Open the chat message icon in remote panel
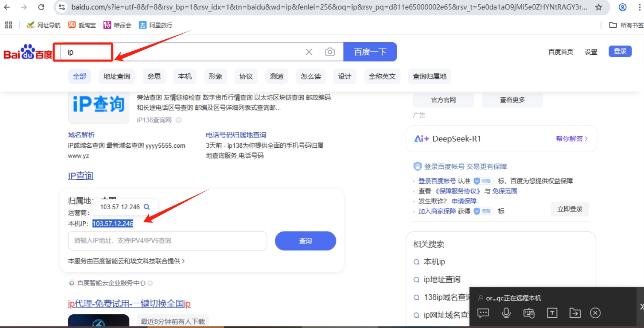Screen dimensions: 644x328 (x=483, y=313)
